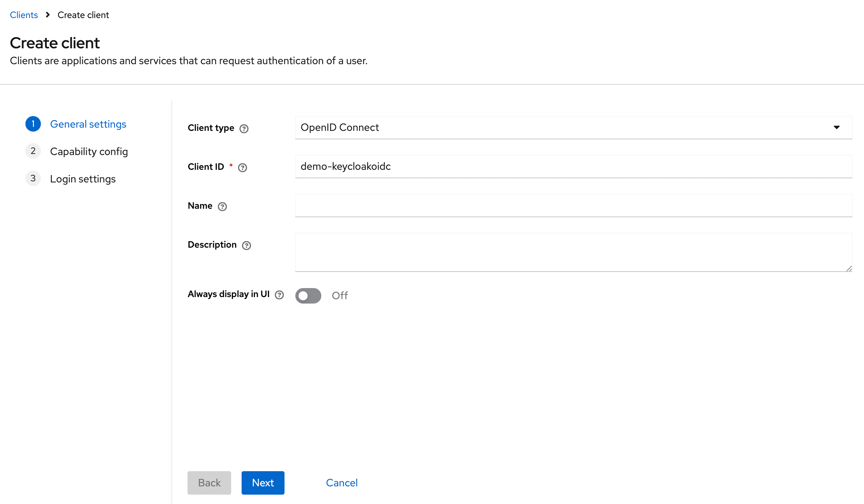This screenshot has height=504, width=864.
Task: Click the Client type help icon
Action: (244, 129)
